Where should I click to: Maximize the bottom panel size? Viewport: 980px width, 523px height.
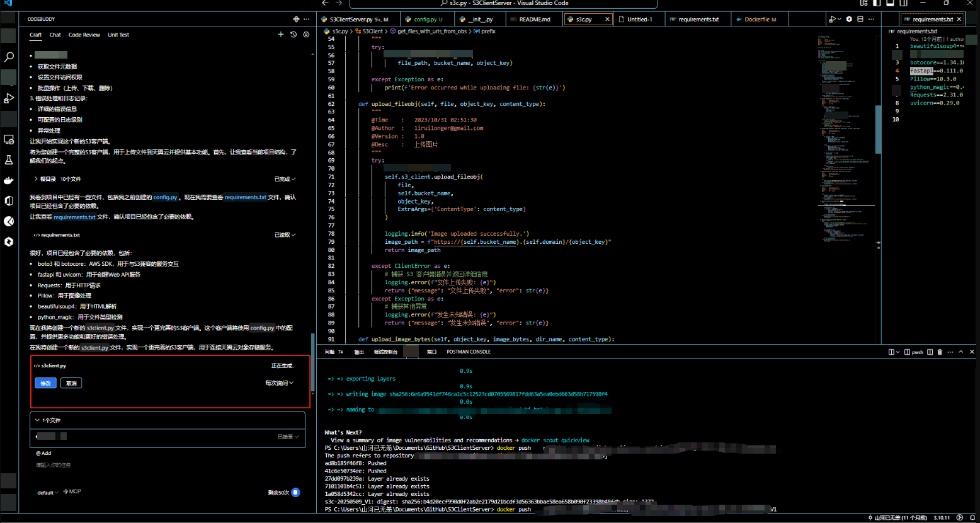(x=962, y=352)
